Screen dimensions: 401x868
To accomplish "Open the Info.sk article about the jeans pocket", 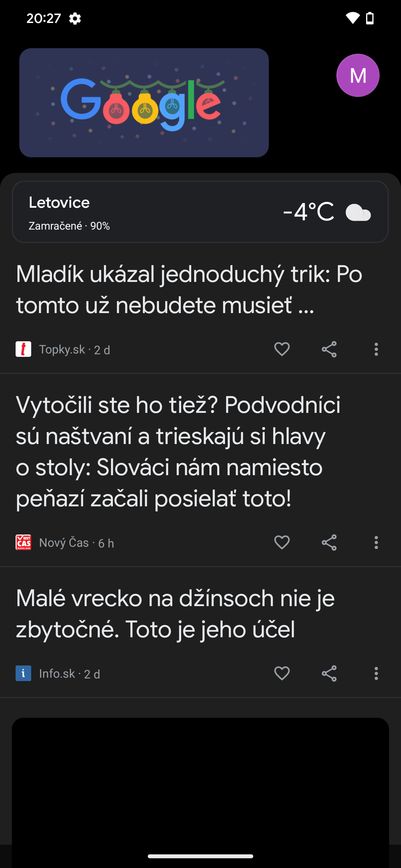I will [x=175, y=614].
